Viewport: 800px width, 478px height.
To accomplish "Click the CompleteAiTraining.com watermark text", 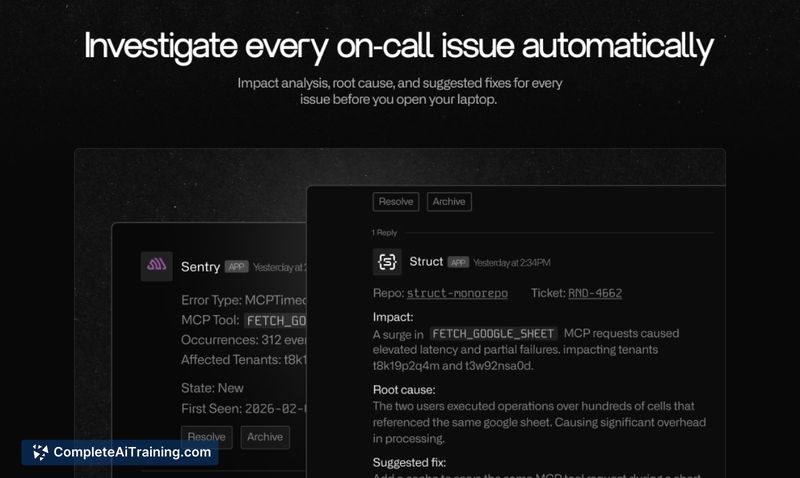I will pos(132,452).
